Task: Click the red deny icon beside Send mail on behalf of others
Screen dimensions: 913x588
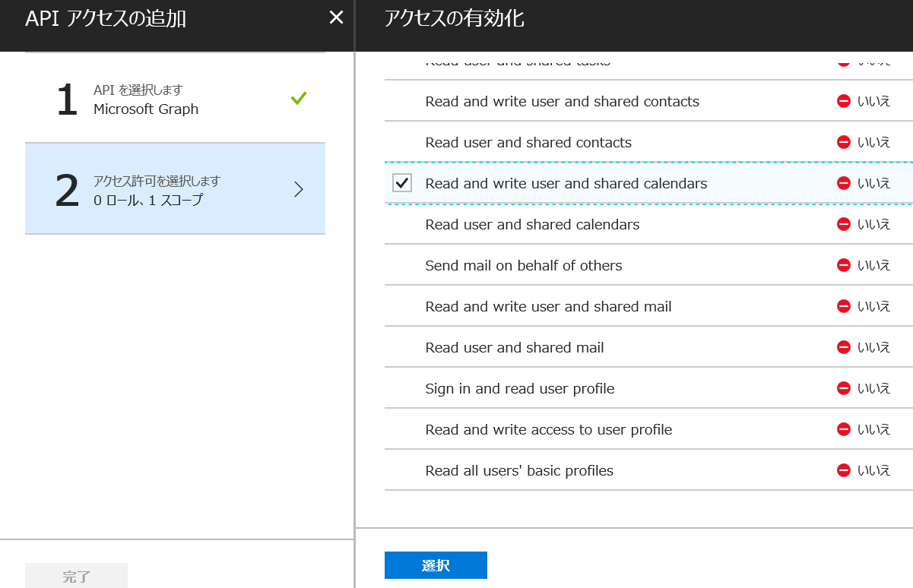Action: pos(844,265)
